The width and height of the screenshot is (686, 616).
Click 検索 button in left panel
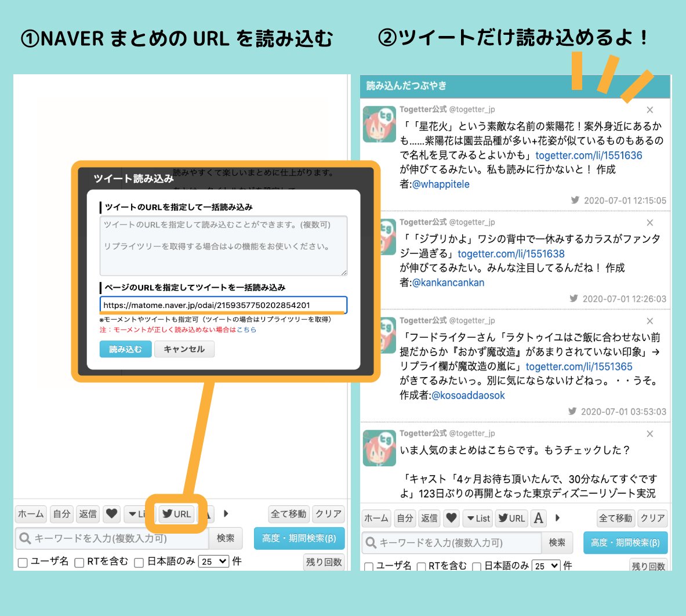226,538
